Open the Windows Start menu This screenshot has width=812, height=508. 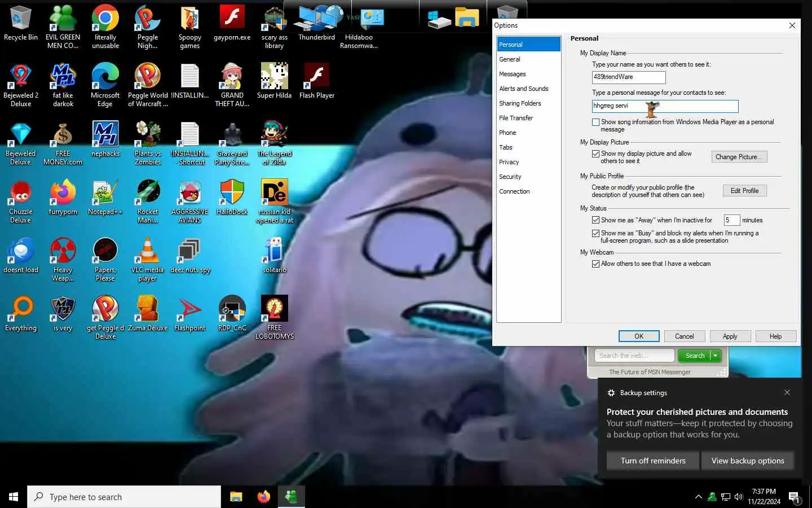click(x=14, y=497)
